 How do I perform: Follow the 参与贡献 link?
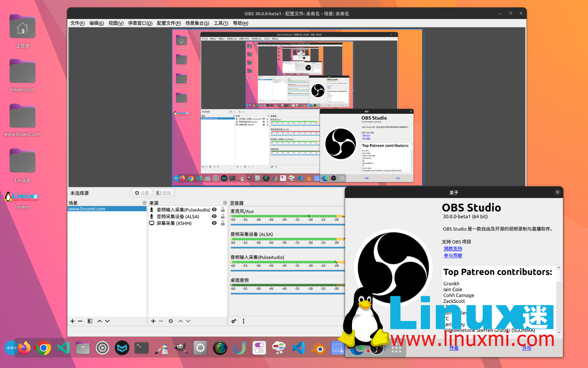[453, 256]
